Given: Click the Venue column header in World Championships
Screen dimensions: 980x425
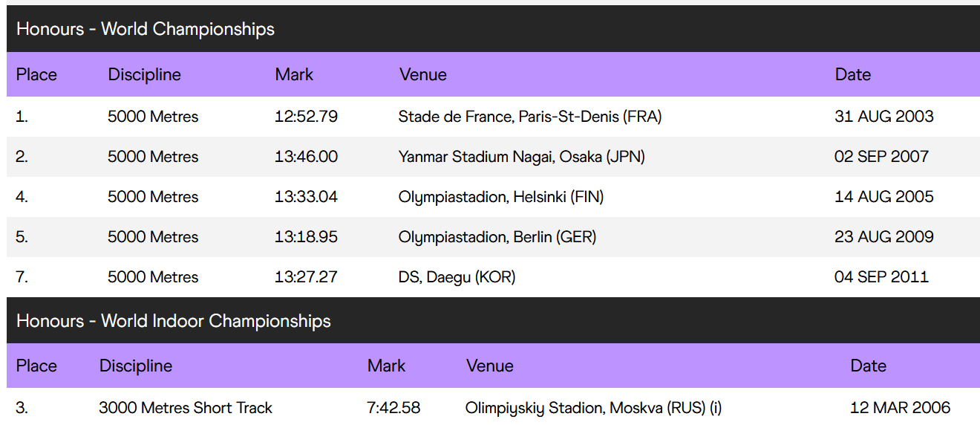Looking at the screenshot, I should (423, 74).
